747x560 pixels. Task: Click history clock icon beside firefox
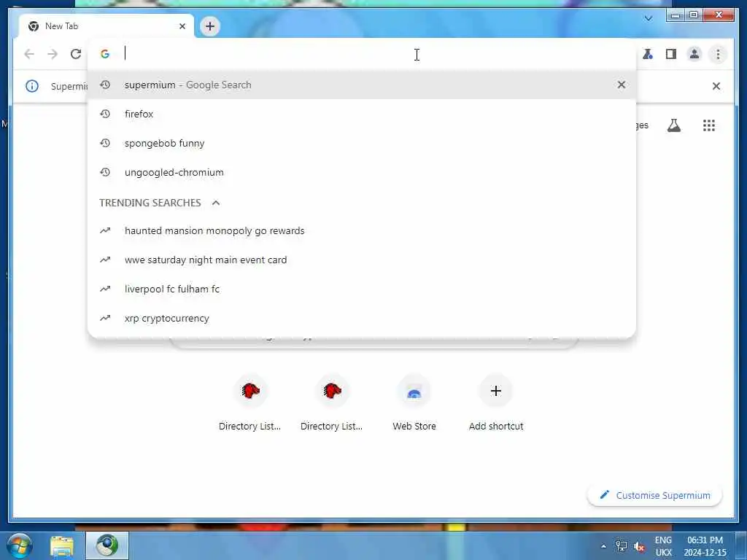(105, 114)
